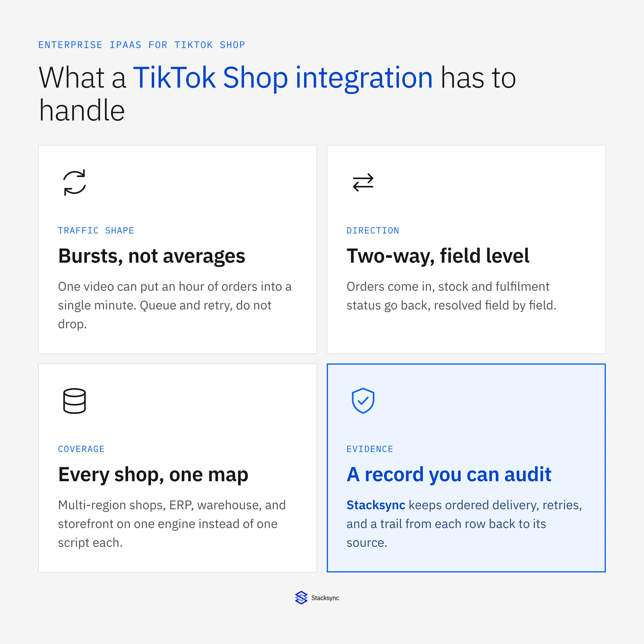
Task: Click the 'Evidence' label
Action: (370, 449)
